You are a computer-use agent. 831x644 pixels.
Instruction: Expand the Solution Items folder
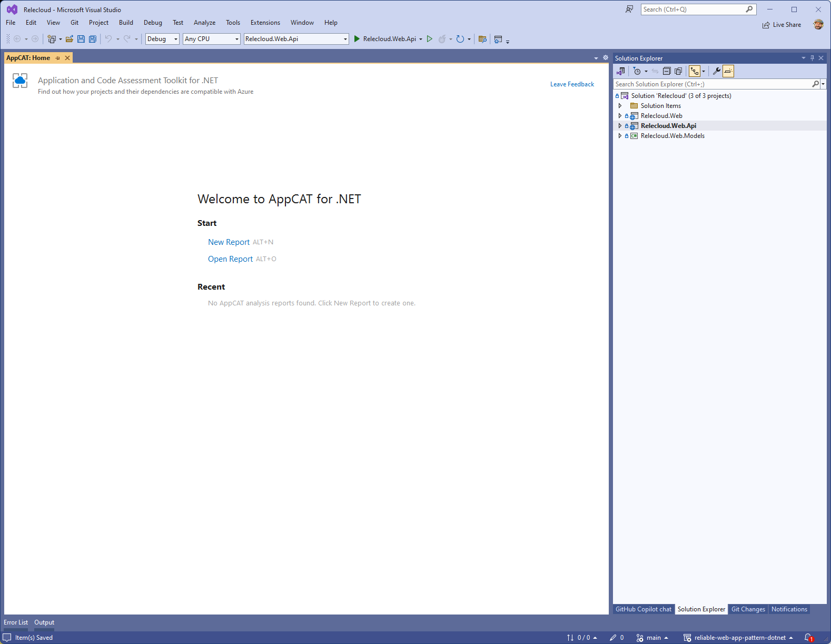pyautogui.click(x=620, y=106)
